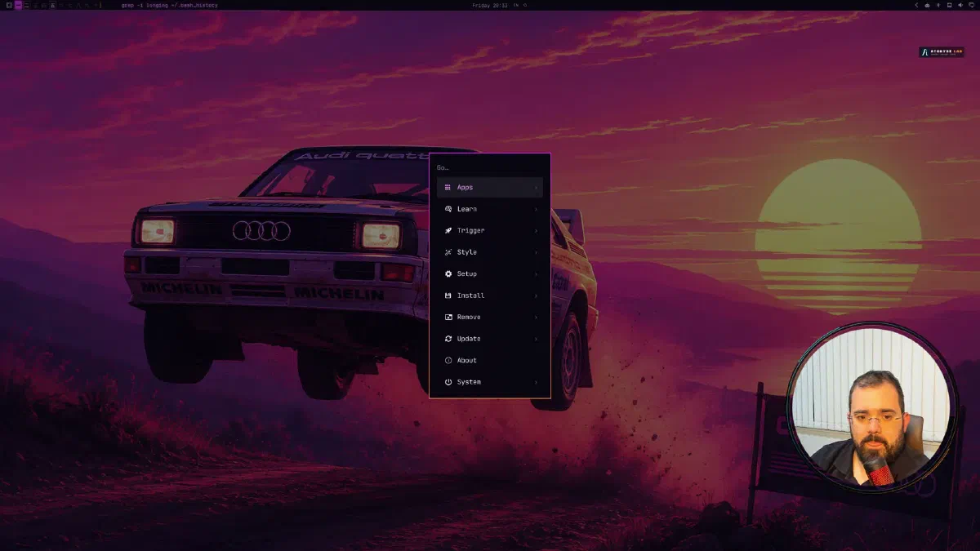Focus the "Go…" search field

pos(490,167)
